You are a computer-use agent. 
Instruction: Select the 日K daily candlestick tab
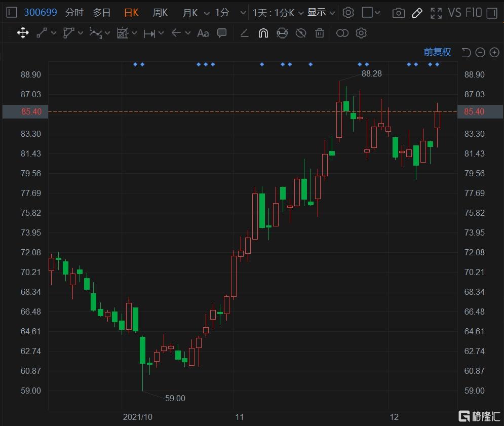131,13
